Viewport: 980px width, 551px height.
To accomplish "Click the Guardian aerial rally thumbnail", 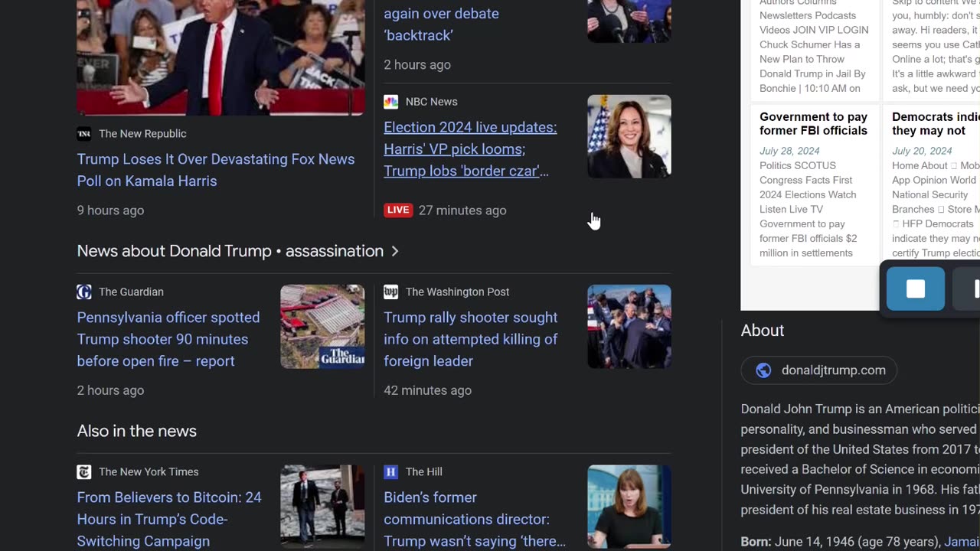I will [322, 327].
